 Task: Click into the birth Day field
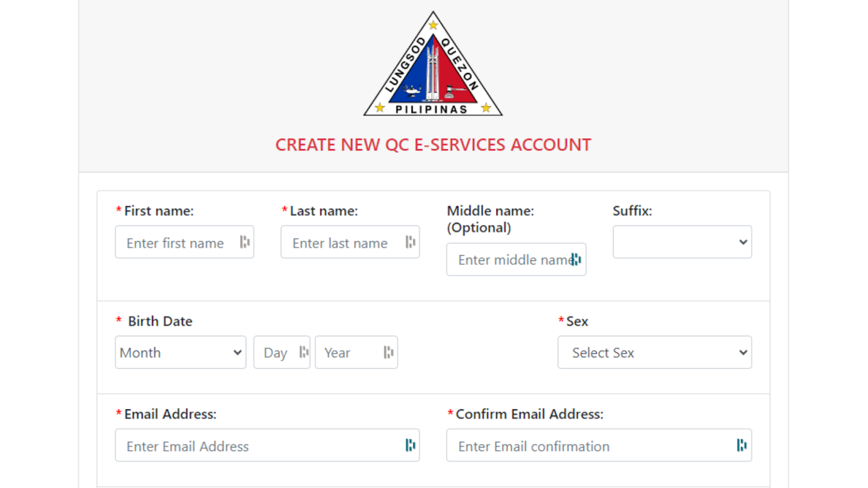(282, 352)
